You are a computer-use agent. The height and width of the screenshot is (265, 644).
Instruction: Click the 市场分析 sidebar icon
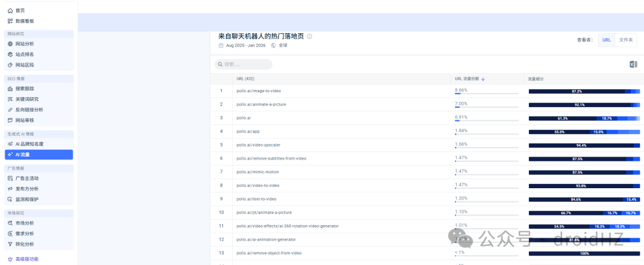pyautogui.click(x=10, y=223)
